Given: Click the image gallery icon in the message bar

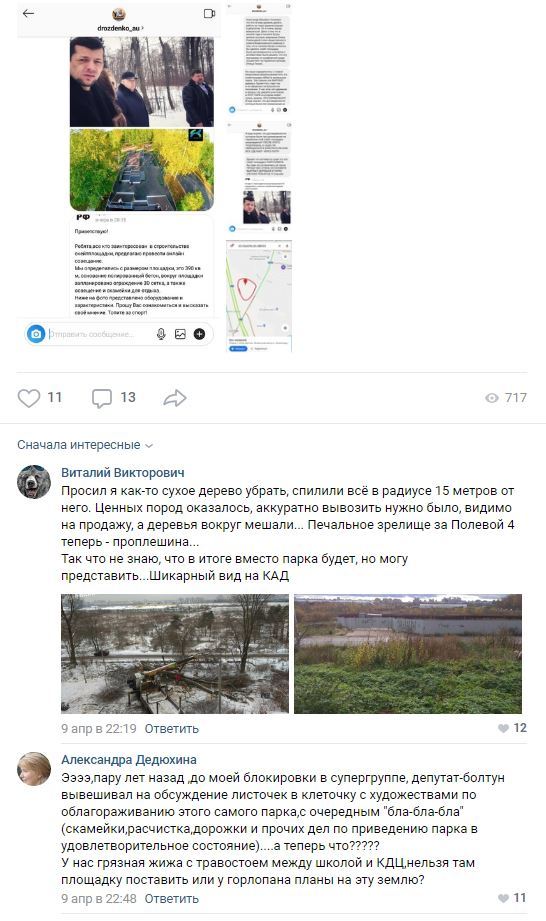Looking at the screenshot, I should (x=180, y=334).
